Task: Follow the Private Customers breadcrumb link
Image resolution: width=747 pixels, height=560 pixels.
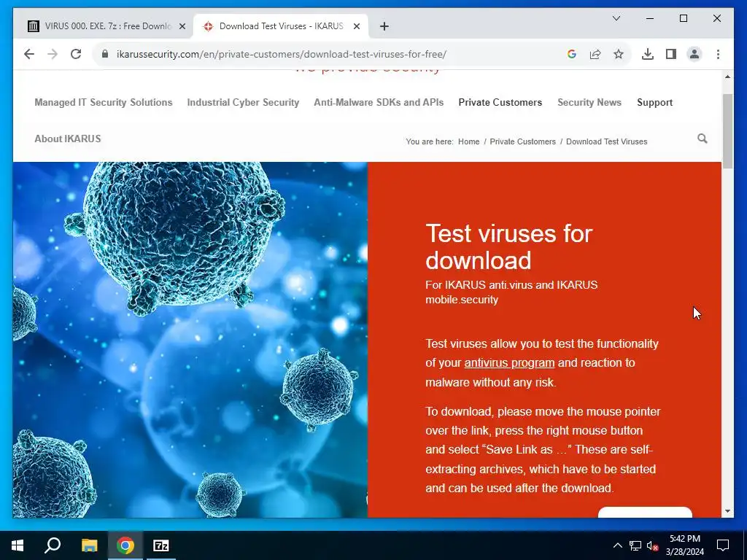Action: tap(522, 141)
